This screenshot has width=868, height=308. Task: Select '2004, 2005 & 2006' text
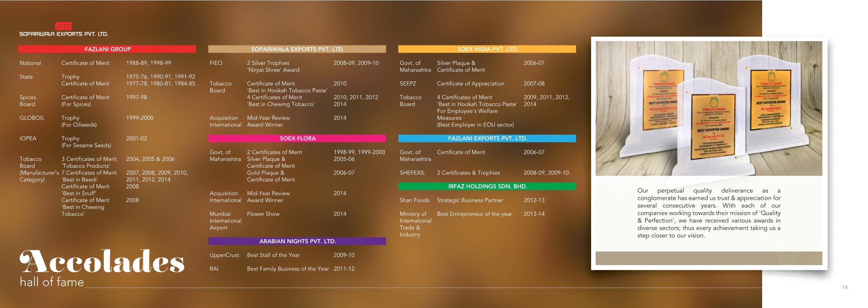pos(150,159)
